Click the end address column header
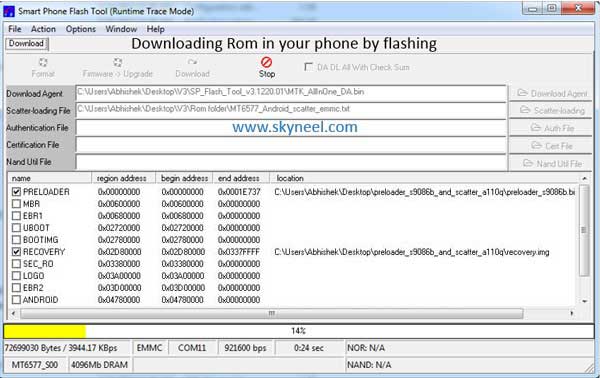The height and width of the screenshot is (378, 600). [241, 178]
